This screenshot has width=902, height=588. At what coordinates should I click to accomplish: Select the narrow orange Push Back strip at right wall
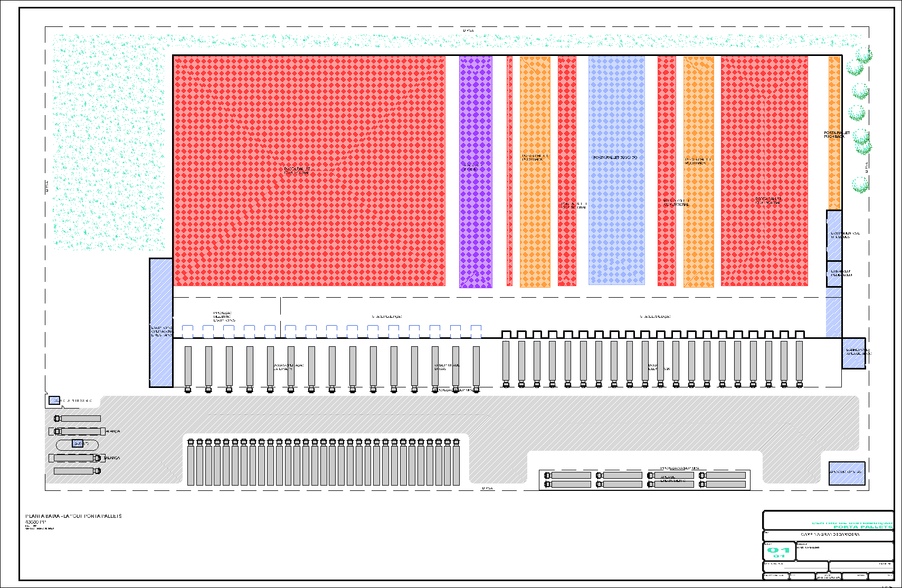(834, 132)
